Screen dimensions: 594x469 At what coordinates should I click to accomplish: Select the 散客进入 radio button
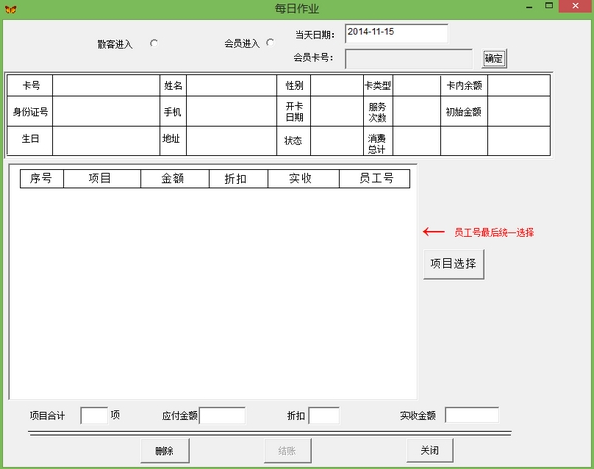(x=154, y=43)
